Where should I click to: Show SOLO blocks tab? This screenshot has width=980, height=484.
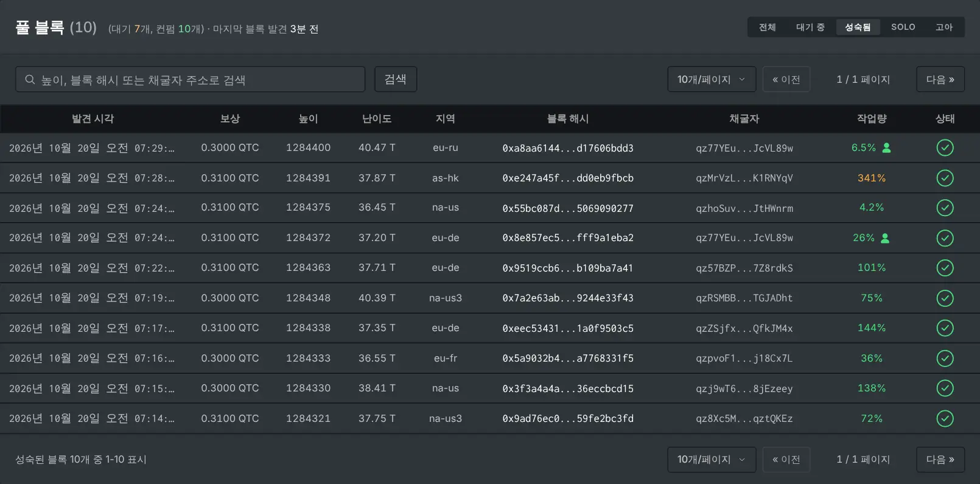[903, 27]
